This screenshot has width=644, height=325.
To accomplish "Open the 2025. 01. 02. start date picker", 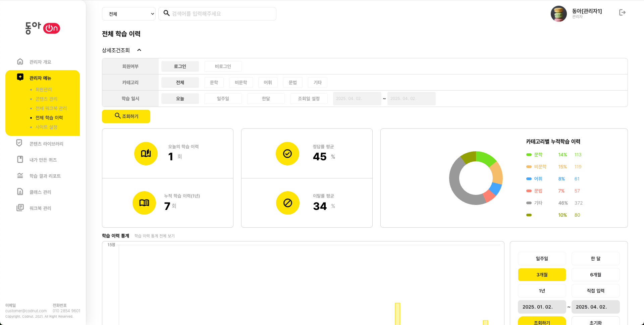I will tap(542, 307).
